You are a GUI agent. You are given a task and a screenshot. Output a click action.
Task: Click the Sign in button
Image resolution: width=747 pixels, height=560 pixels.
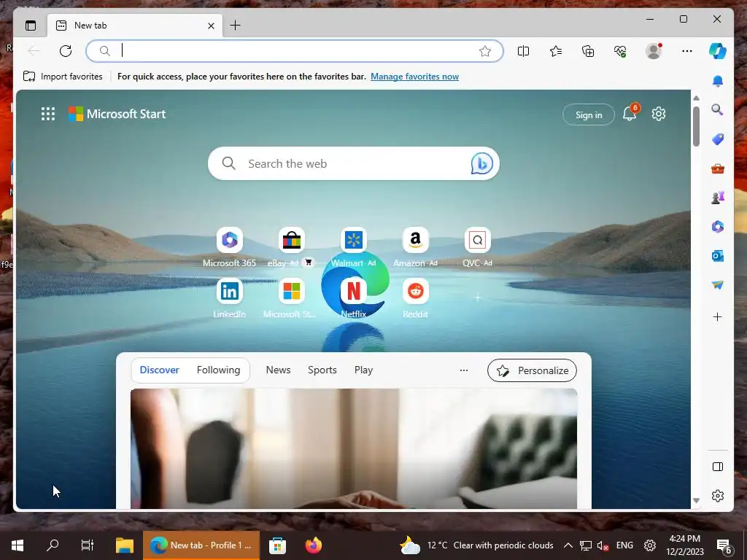(x=589, y=114)
